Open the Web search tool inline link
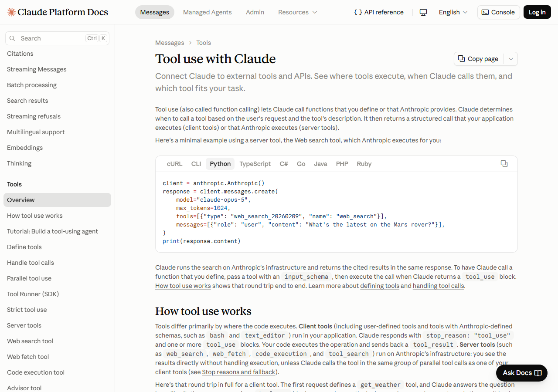The width and height of the screenshot is (558, 392). [318, 140]
